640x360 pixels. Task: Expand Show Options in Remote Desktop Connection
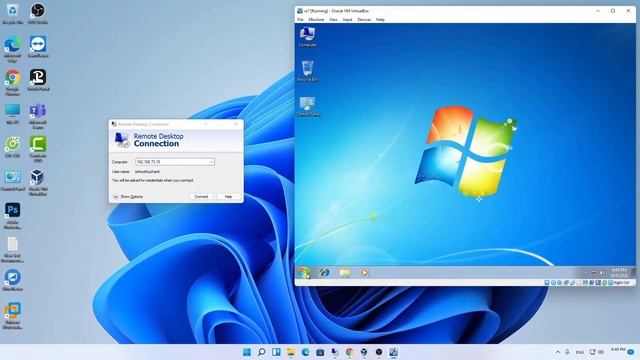[x=128, y=197]
